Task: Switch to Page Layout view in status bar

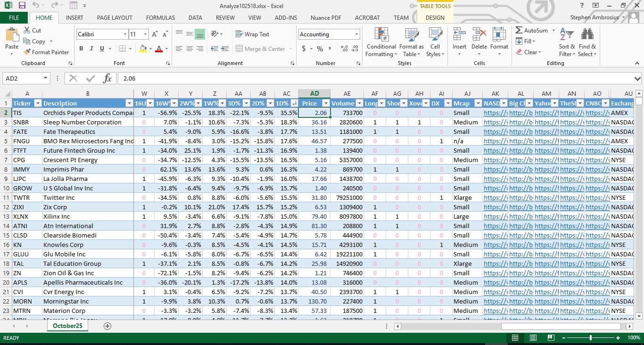Action: [x=533, y=338]
